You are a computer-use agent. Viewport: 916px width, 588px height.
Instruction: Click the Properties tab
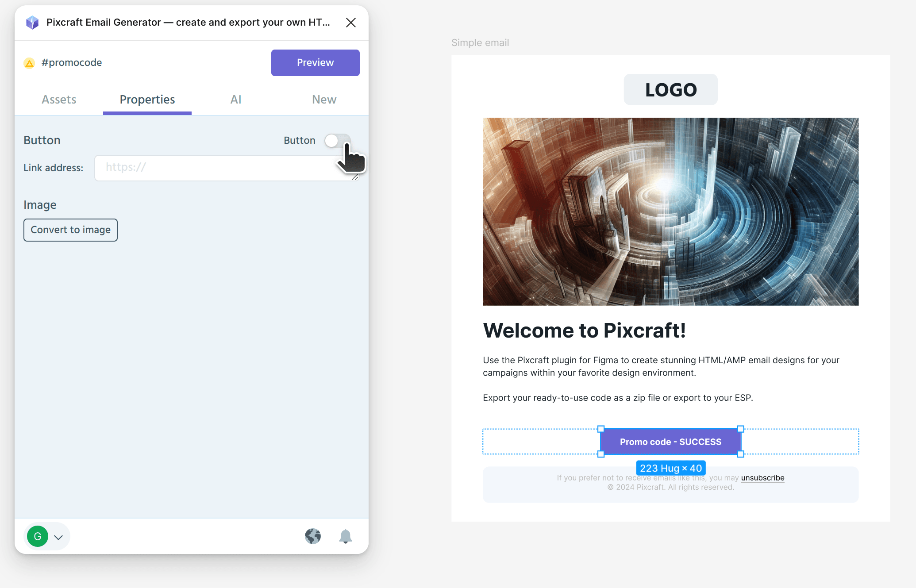(147, 100)
